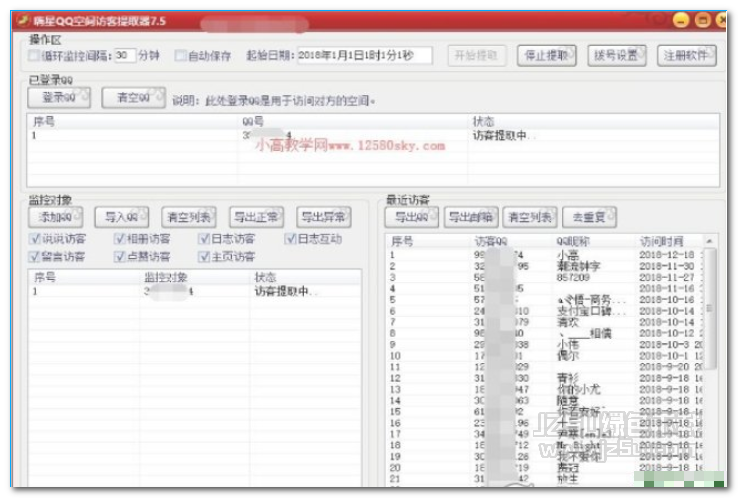Click the 开始提取 button
This screenshot has width=738, height=498.
(476, 56)
